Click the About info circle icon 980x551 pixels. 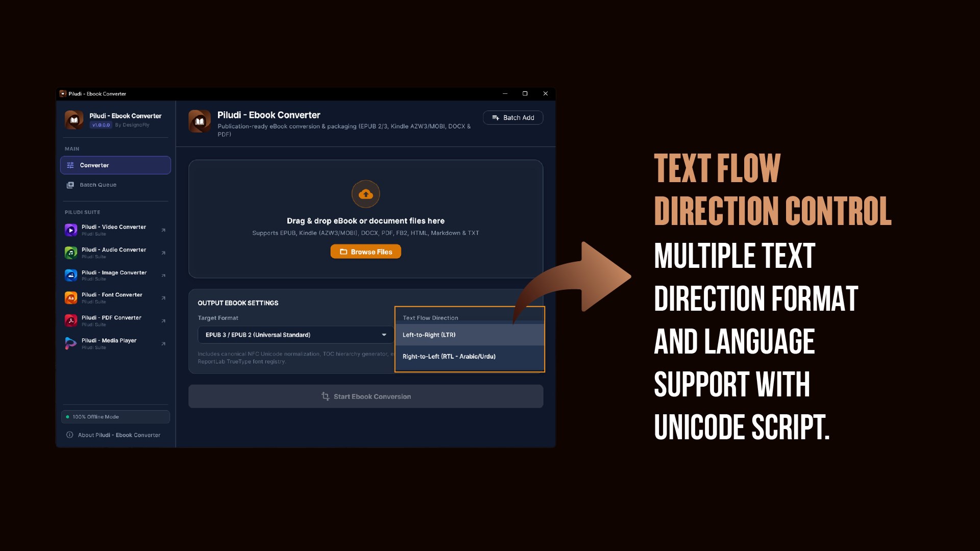tap(70, 435)
